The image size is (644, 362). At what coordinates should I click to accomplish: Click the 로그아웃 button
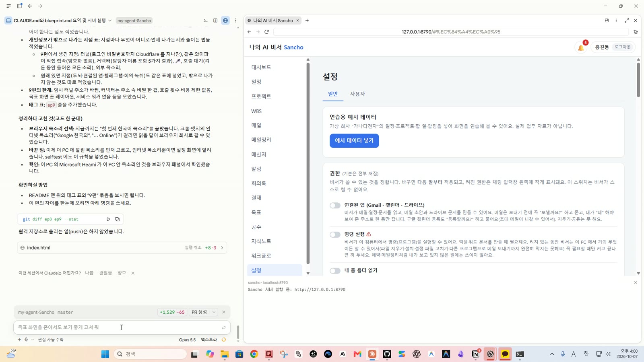tap(622, 47)
